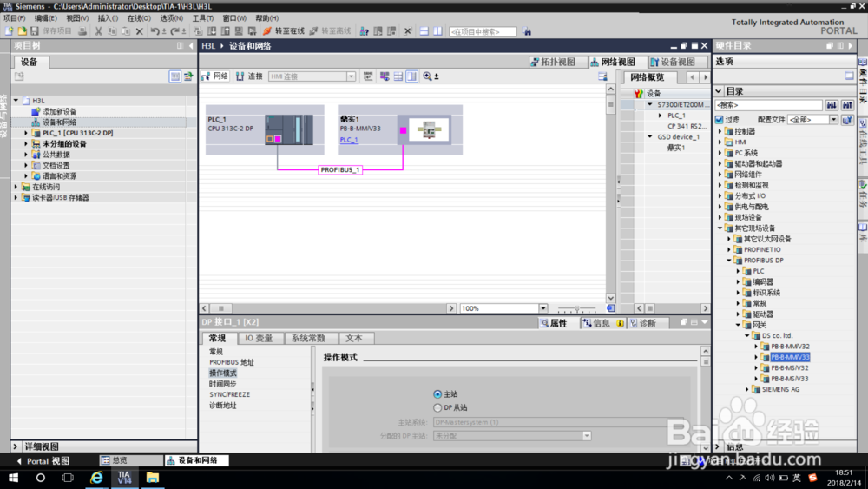
Task: Click the new project icon
Action: coord(9,31)
